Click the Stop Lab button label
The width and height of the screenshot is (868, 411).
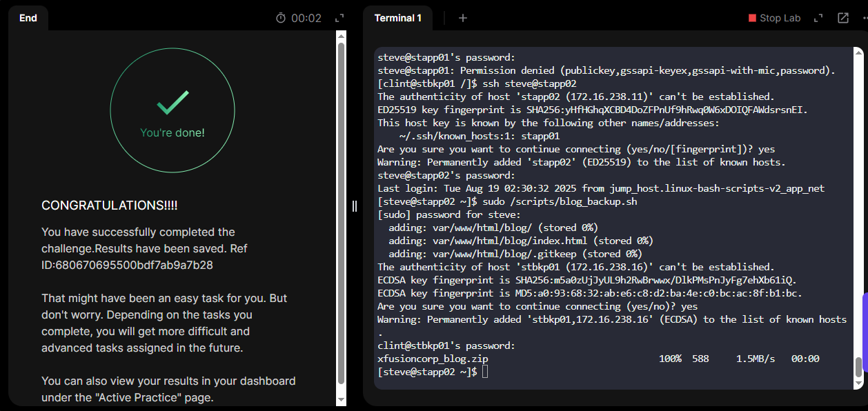[780, 18]
